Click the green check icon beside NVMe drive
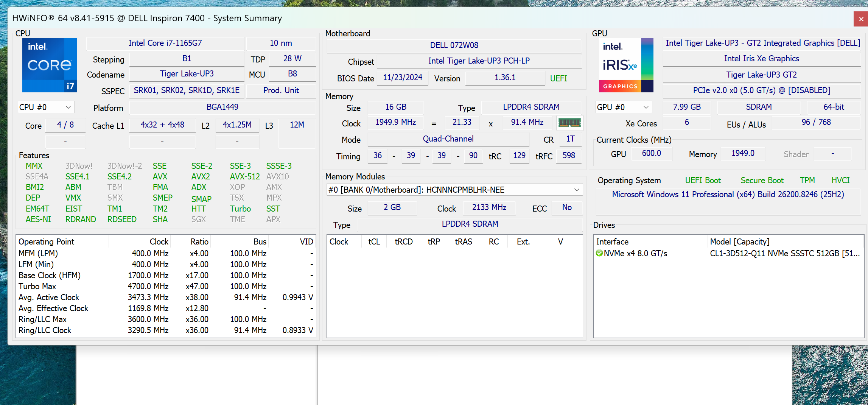 [x=599, y=253]
